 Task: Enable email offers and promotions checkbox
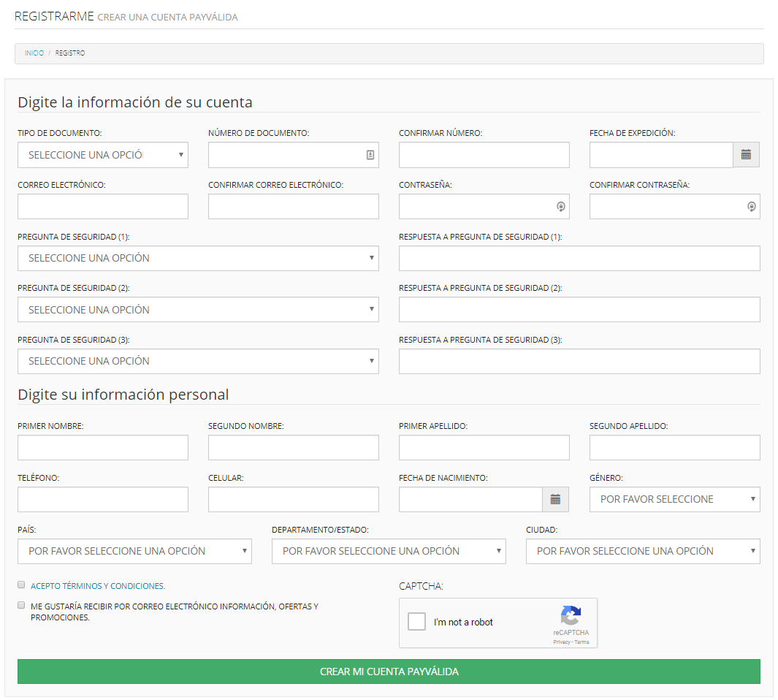tap(21, 605)
